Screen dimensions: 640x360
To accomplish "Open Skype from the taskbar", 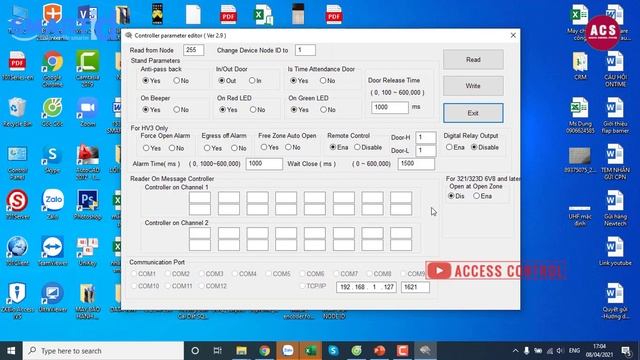I will pos(333,351).
